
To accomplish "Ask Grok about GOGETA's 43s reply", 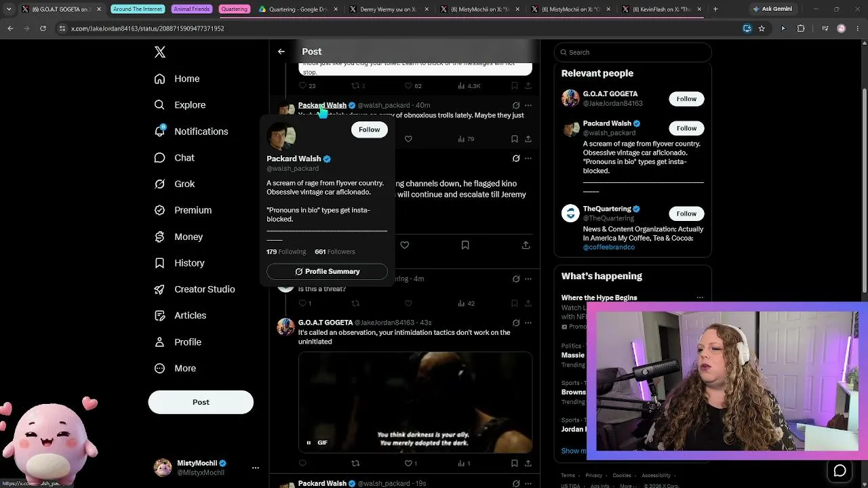I will [516, 323].
